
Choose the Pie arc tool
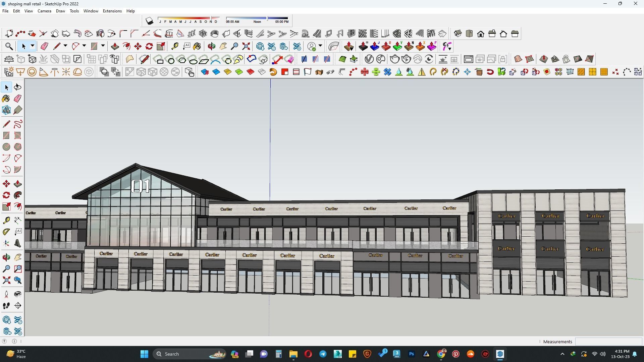(x=17, y=170)
